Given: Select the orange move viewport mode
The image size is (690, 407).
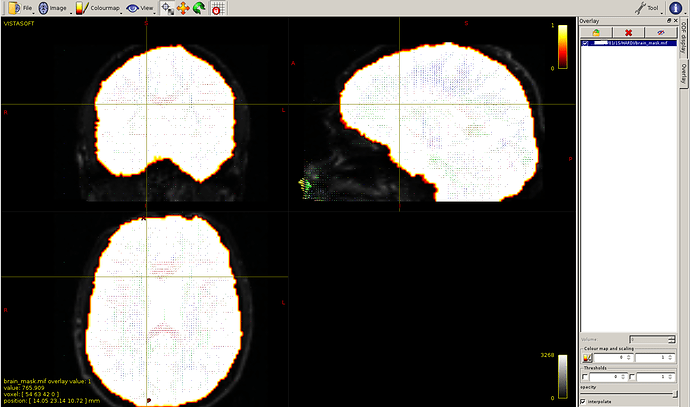Looking at the screenshot, I should tap(183, 8).
